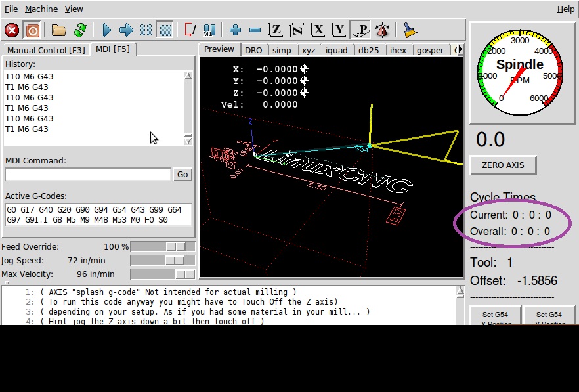Click the Go button for MDI
The height and width of the screenshot is (392, 579).
(182, 175)
